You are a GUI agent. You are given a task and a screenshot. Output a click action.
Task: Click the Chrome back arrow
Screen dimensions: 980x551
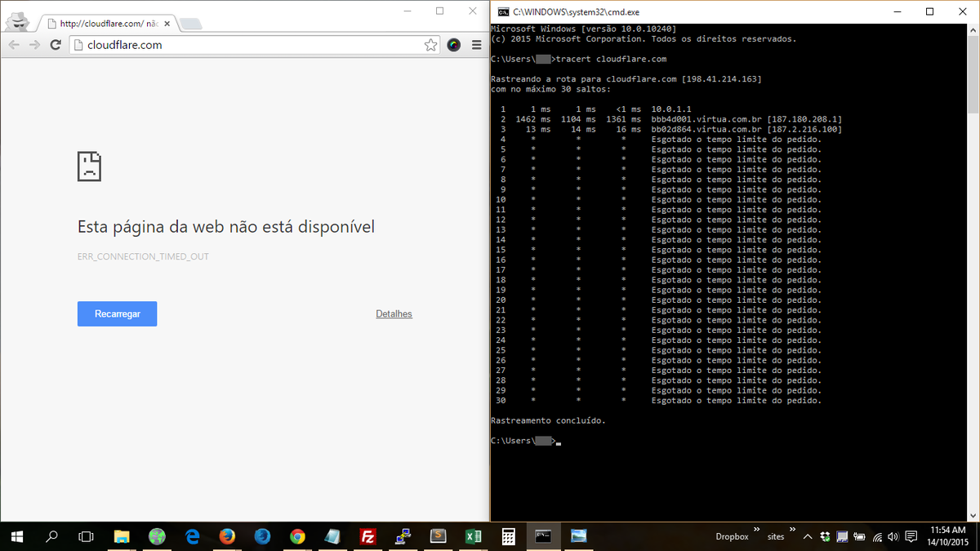click(x=14, y=45)
